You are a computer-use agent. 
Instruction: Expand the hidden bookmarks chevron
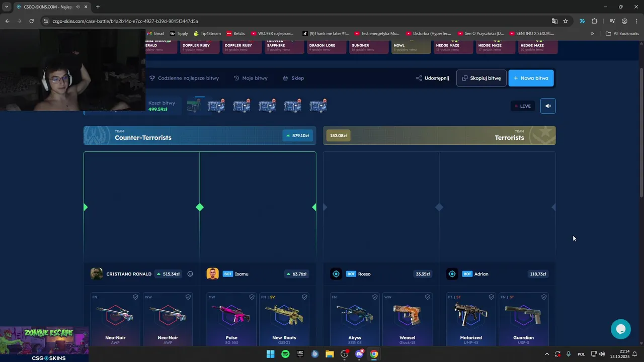(x=592, y=34)
